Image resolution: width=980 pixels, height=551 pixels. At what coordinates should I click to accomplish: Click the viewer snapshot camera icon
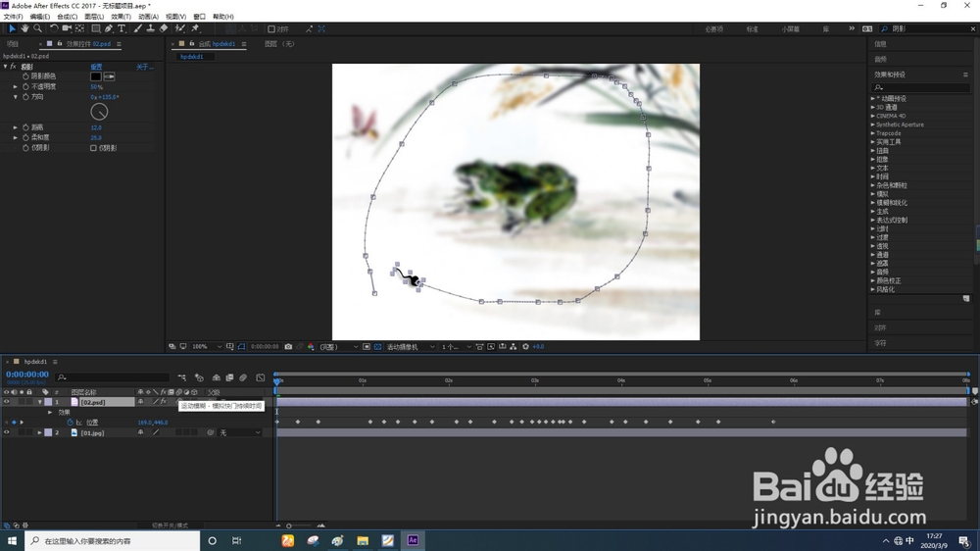pos(288,346)
